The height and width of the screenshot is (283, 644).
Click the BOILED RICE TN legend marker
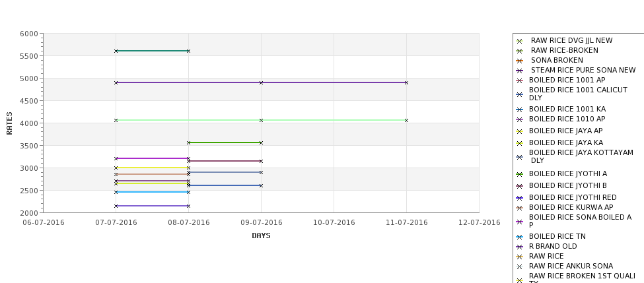point(519,237)
